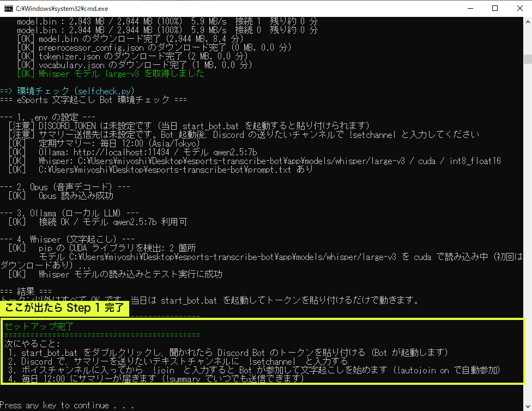Screen dimensions: 532x411
Task: Click the pip の CUDA ライブラリを検出 line
Action: (102, 248)
